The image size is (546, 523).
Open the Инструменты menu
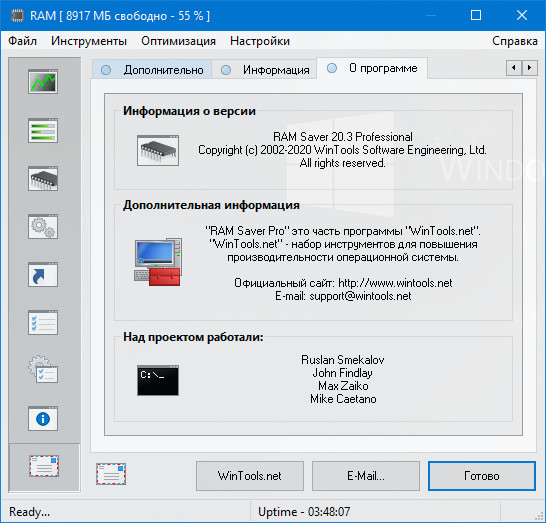89,41
